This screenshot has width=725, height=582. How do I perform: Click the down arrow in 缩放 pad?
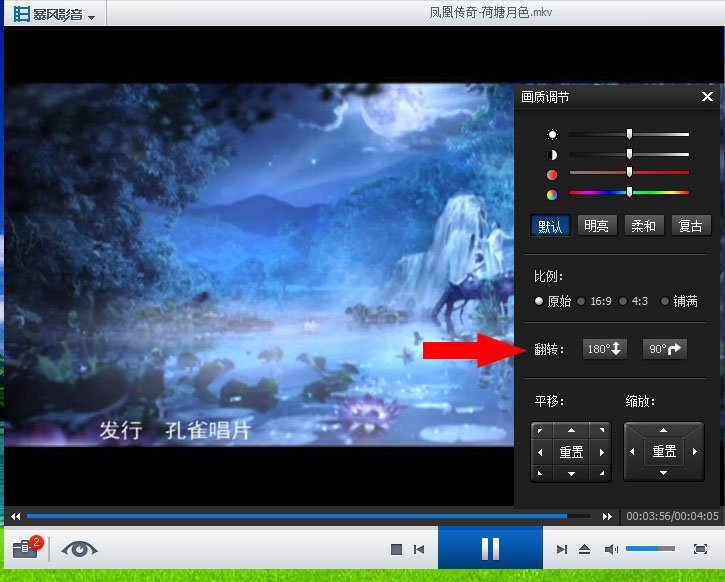pos(664,473)
